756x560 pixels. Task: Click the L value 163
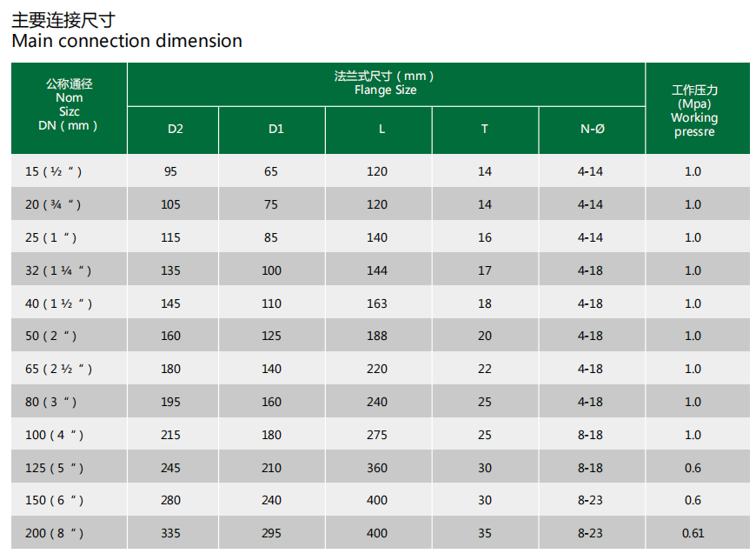click(377, 303)
